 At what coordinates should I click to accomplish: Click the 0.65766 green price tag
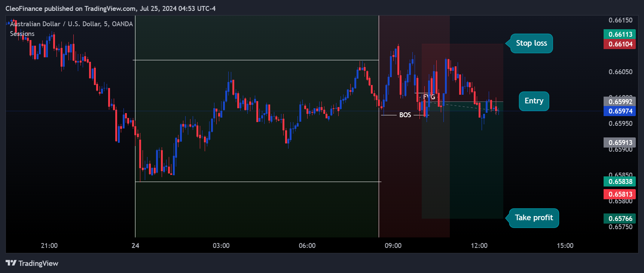click(620, 219)
